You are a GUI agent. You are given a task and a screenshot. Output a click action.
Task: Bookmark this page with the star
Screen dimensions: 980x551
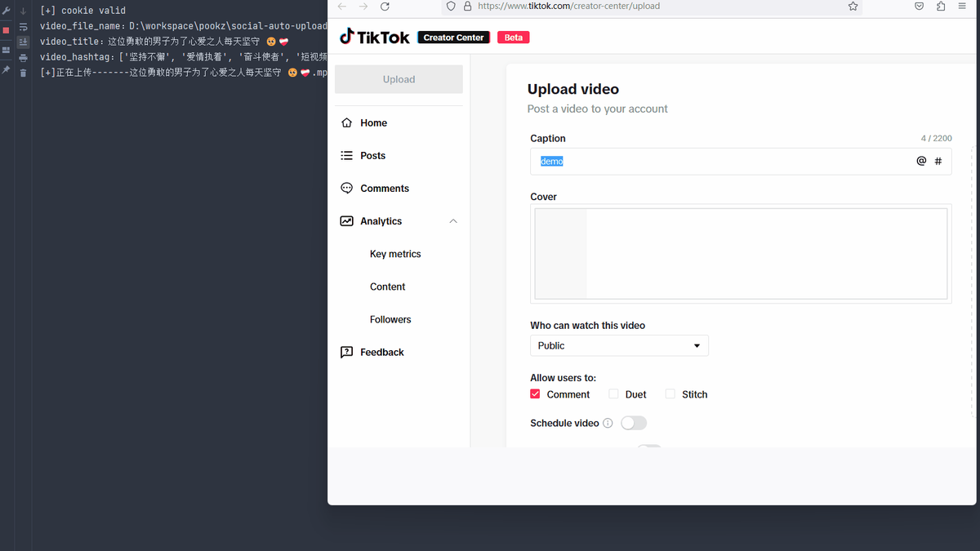pyautogui.click(x=853, y=6)
